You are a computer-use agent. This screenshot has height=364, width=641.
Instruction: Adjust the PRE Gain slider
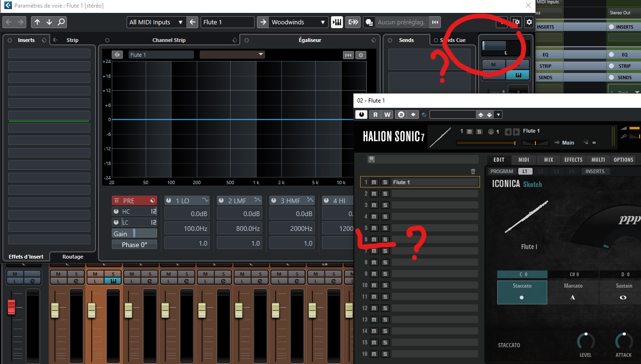pos(134,233)
